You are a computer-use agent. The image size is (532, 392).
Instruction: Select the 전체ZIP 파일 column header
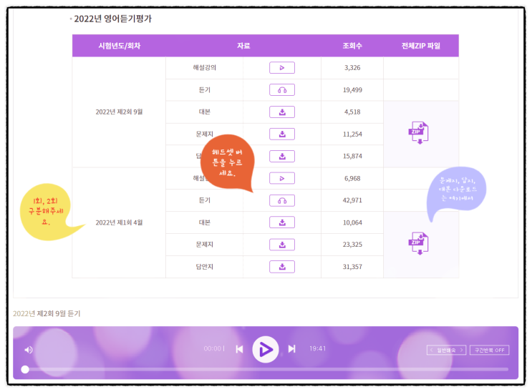click(421, 46)
